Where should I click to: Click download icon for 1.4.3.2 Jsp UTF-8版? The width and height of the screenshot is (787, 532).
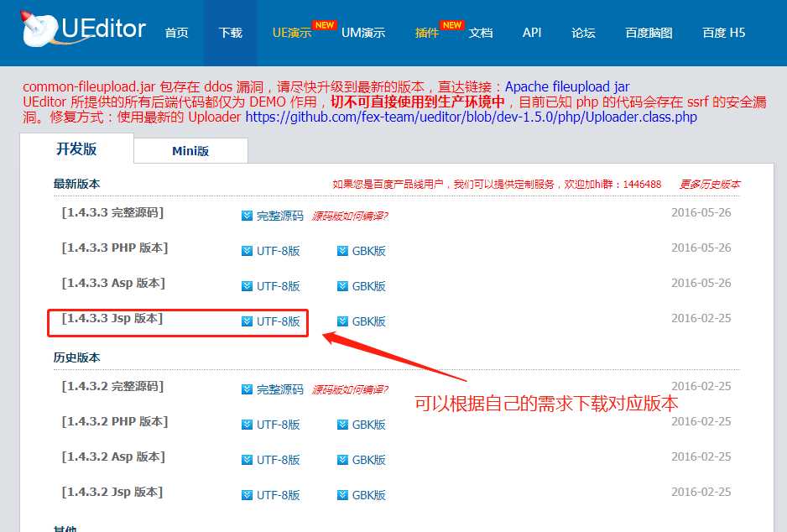[247, 495]
